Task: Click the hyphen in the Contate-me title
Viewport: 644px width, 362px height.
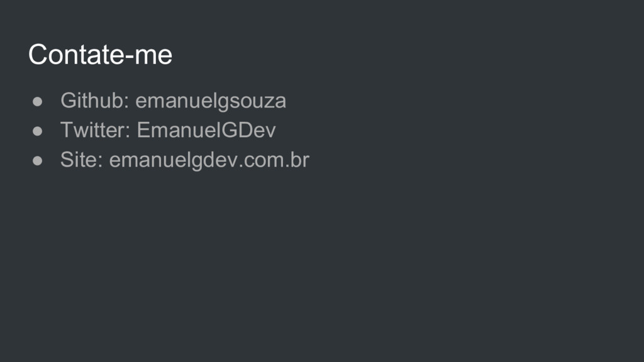Action: click(x=128, y=57)
